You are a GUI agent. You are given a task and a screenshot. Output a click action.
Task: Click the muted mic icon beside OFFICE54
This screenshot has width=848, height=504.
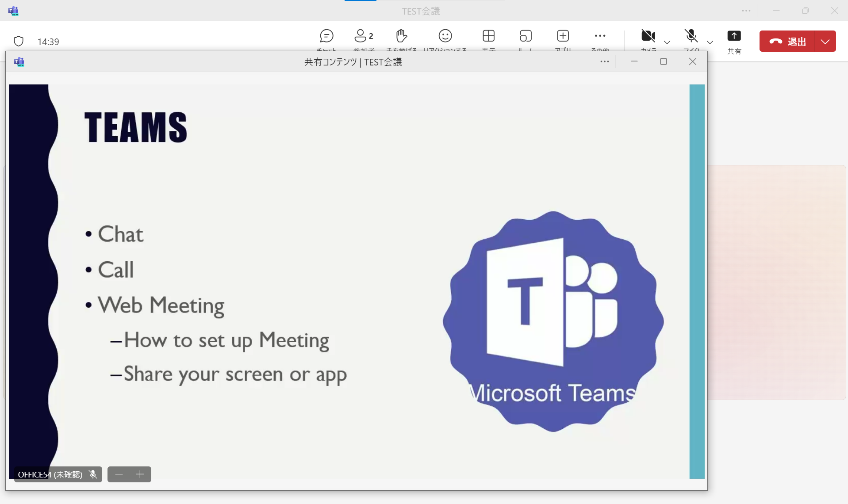point(93,474)
